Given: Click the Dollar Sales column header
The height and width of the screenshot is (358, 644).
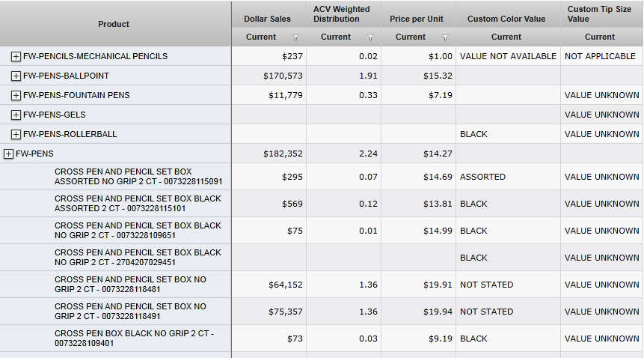Looking at the screenshot, I should [x=267, y=18].
